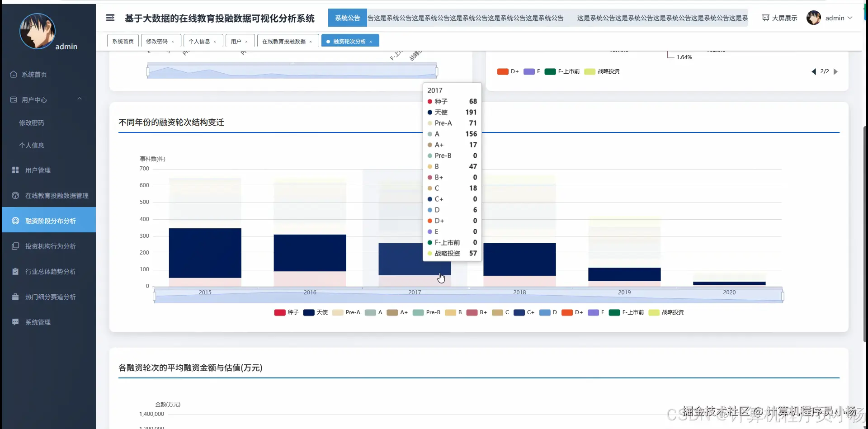Toggle the A series legend item, between Pre-A and A+

tap(373, 312)
